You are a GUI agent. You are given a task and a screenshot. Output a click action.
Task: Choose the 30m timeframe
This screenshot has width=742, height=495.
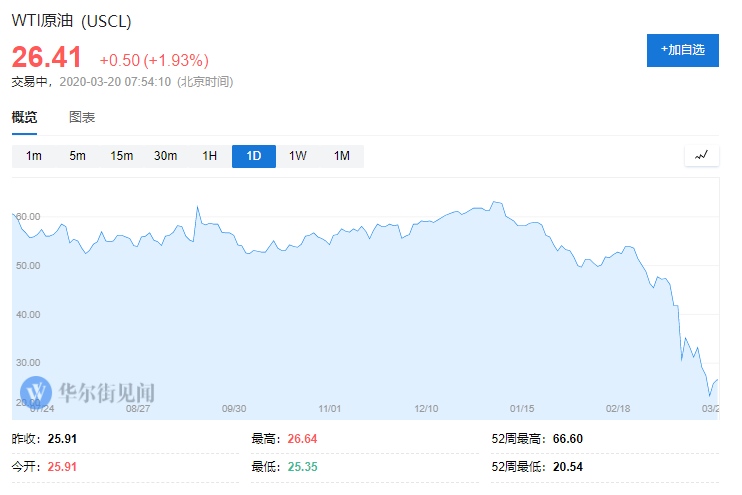coord(166,156)
